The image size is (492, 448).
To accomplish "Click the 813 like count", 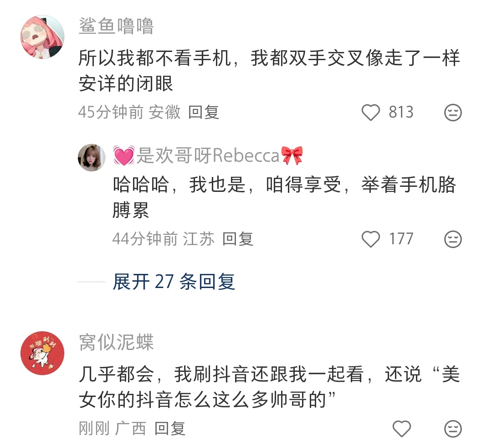I will pos(401,113).
